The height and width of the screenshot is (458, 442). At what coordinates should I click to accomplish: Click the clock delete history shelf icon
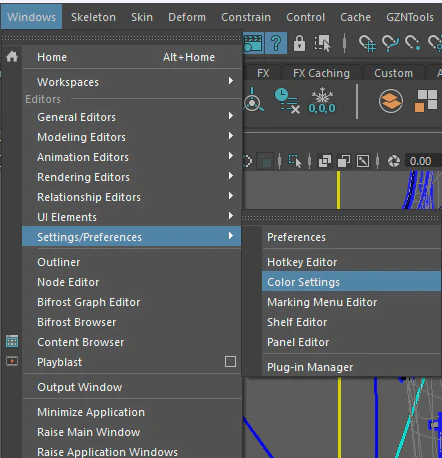287,101
